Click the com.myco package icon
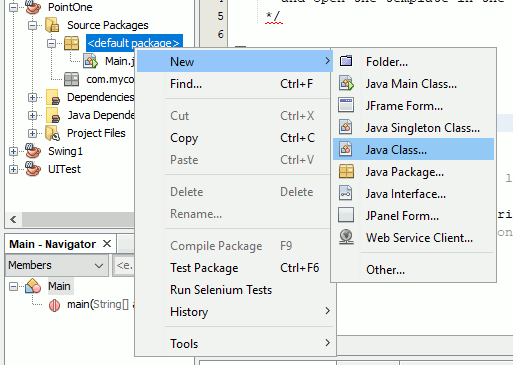This screenshot has height=365, width=513. (x=72, y=79)
